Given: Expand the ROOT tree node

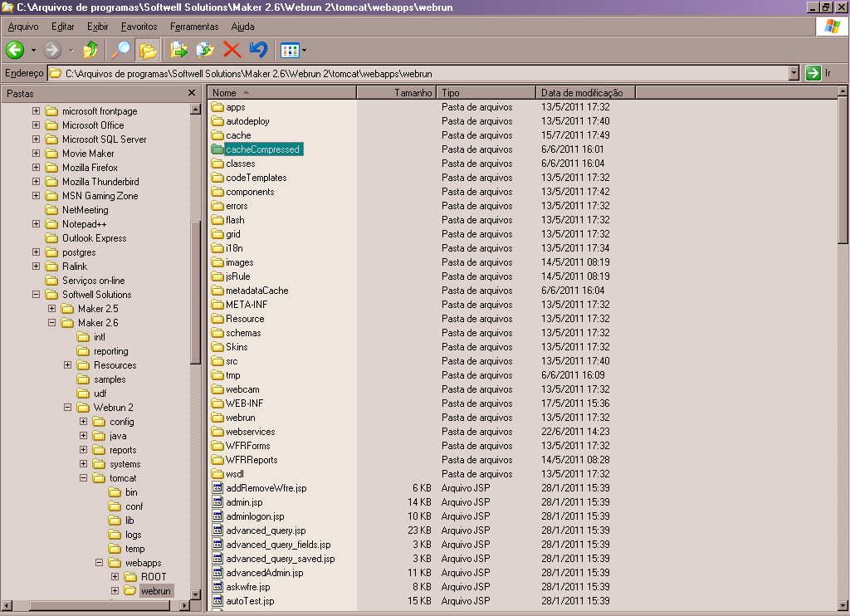Looking at the screenshot, I should point(115,576).
